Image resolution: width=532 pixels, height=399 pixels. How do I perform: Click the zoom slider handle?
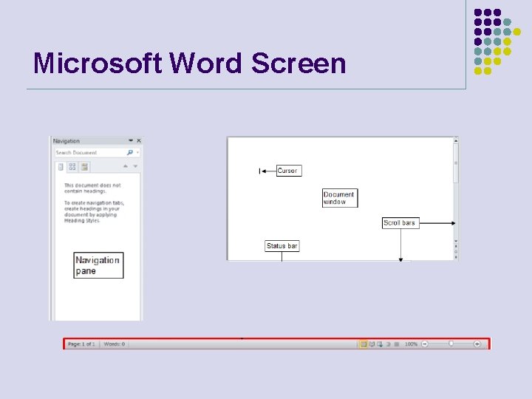[x=451, y=344]
